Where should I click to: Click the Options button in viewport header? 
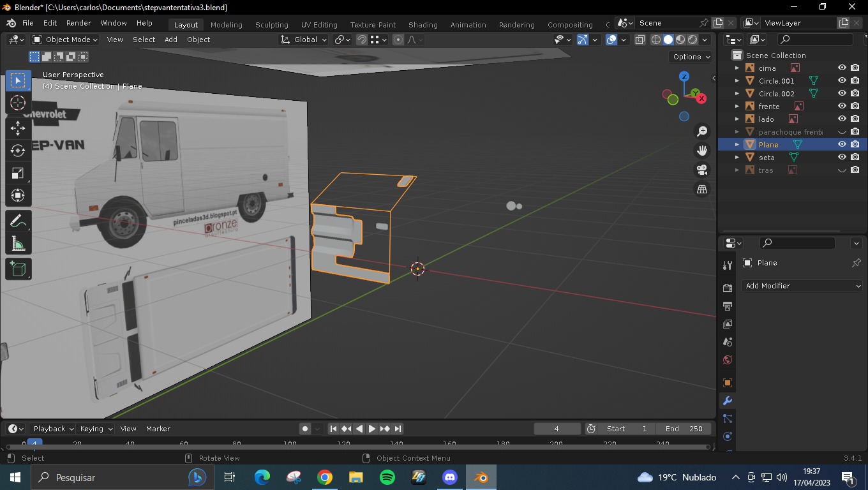(691, 57)
